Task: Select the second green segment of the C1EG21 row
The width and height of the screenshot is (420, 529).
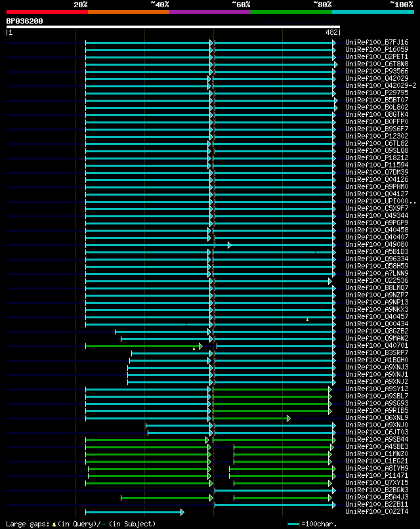Action: click(x=282, y=462)
